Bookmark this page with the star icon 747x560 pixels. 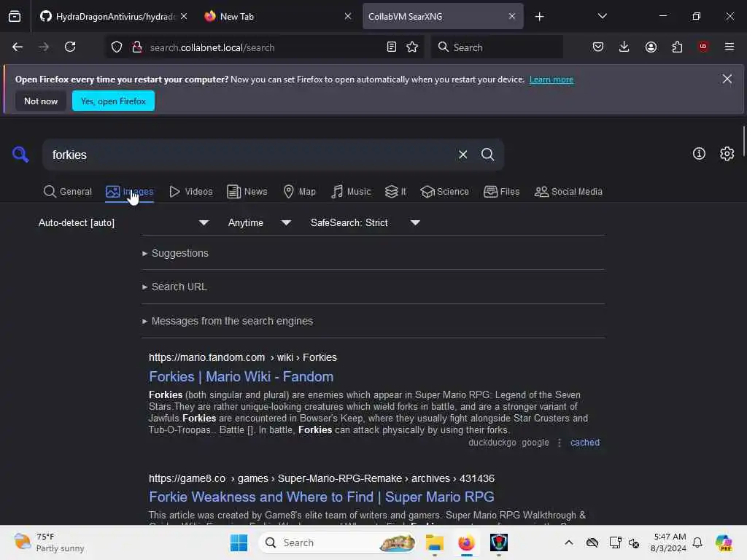(412, 47)
